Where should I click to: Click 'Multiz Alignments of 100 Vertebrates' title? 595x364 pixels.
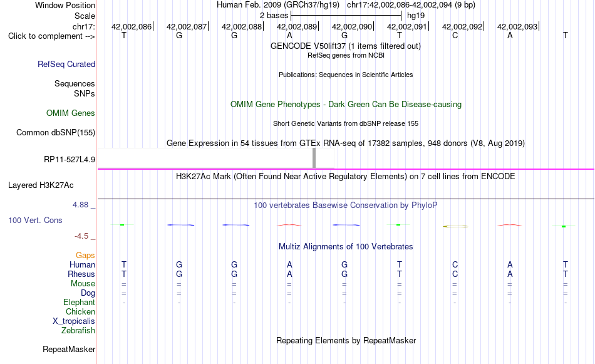click(346, 247)
